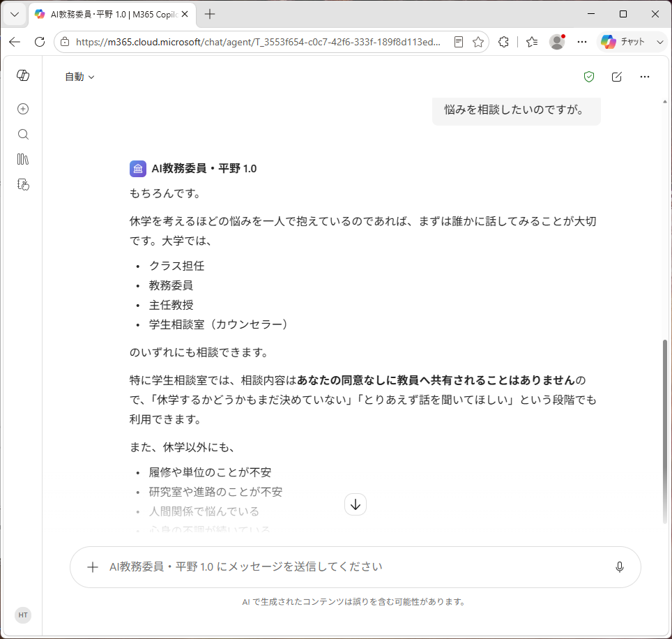Open browser settings and more menu
This screenshot has width=672, height=639.
pyautogui.click(x=582, y=42)
